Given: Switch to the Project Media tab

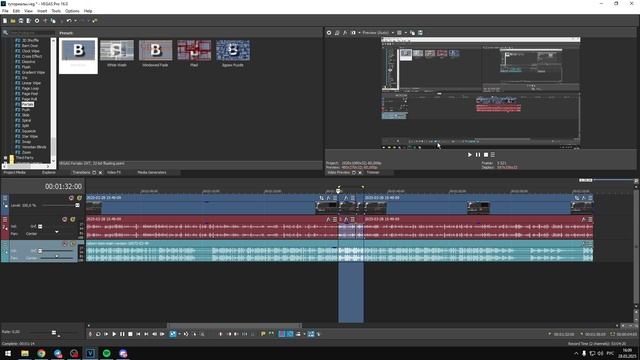Looking at the screenshot, I should (14, 173).
